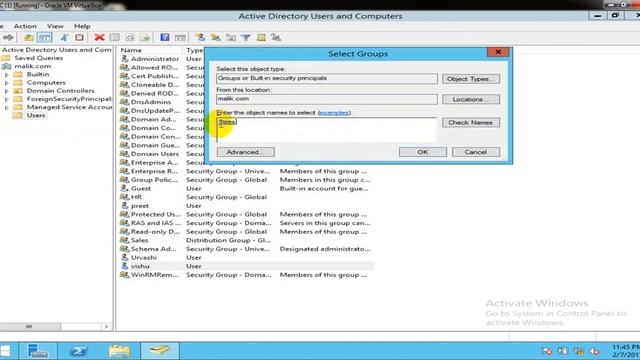
Task: Click the object type field
Action: pos(327,78)
